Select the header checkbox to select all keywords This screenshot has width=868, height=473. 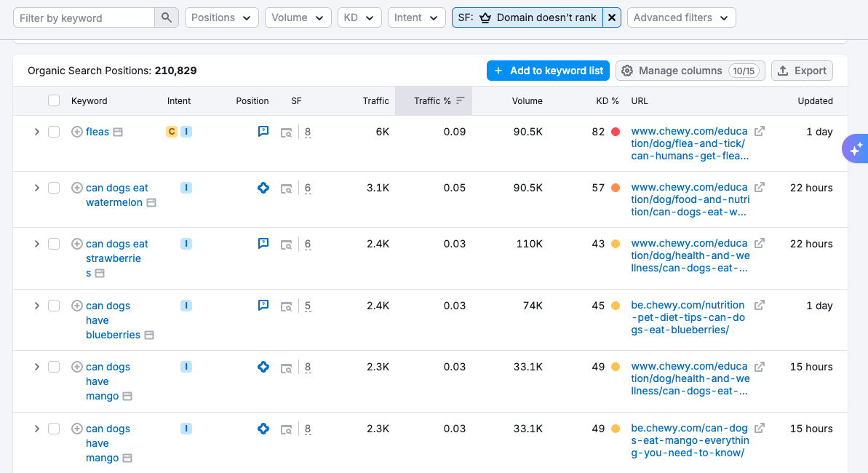[54, 100]
